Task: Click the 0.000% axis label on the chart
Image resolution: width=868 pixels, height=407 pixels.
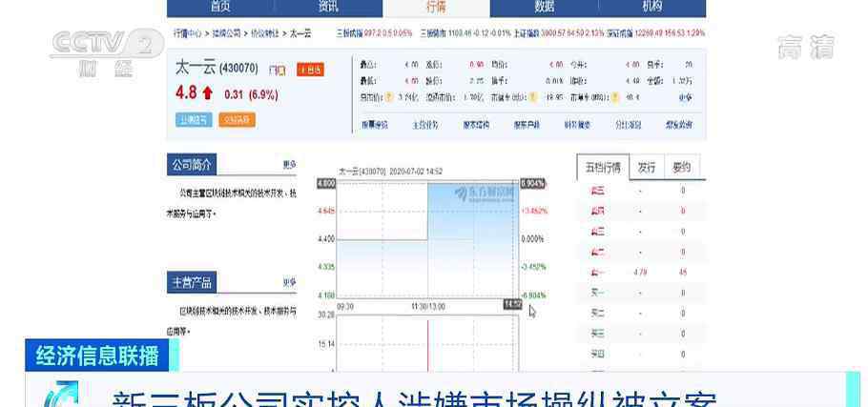Action: 532,239
